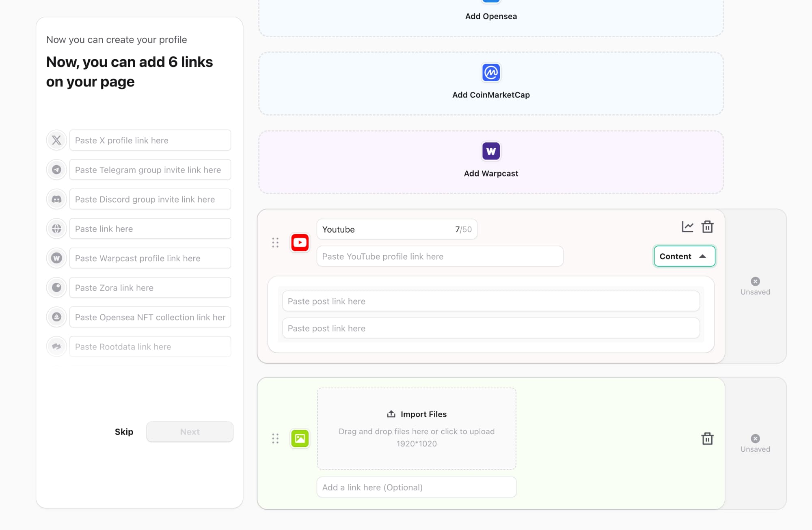The height and width of the screenshot is (530, 812).
Task: Focus the Paste YouTube profile link field
Action: click(440, 256)
